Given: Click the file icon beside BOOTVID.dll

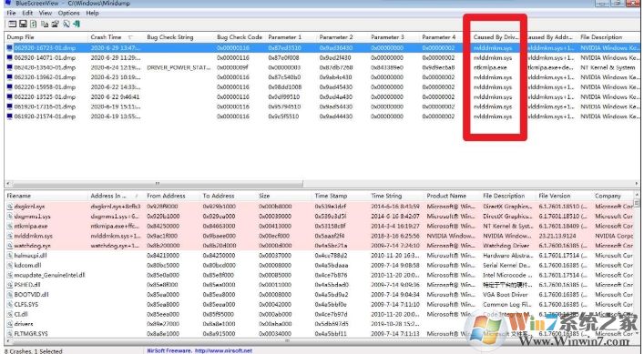Looking at the screenshot, I should pos(10,295).
